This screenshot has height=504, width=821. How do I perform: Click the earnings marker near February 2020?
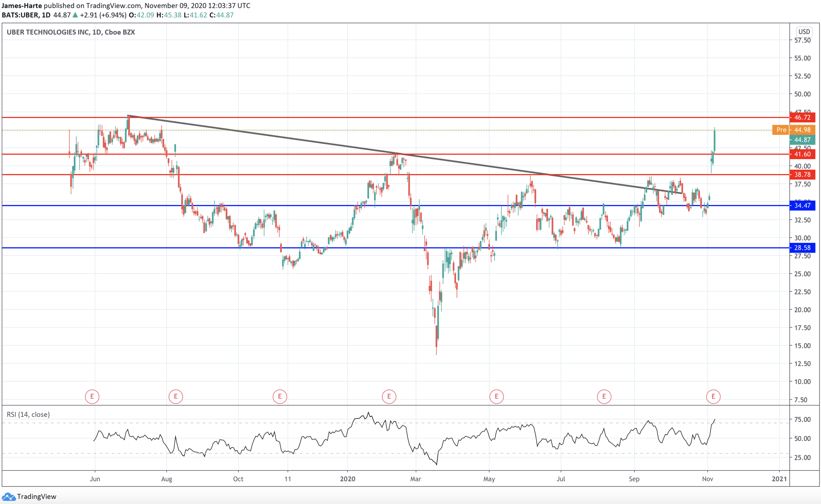tap(389, 396)
